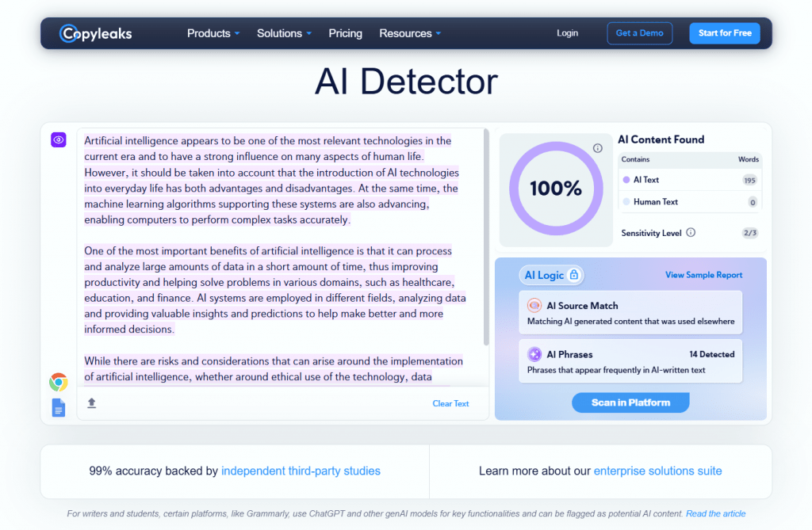
Task: Expand the Solutions dropdown menu
Action: point(285,33)
